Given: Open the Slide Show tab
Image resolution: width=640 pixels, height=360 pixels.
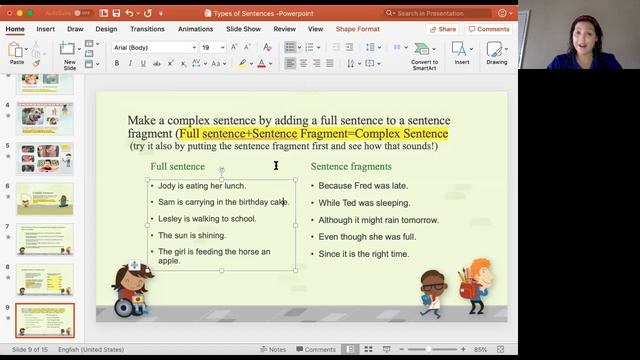Looking at the screenshot, I should click(x=243, y=29).
